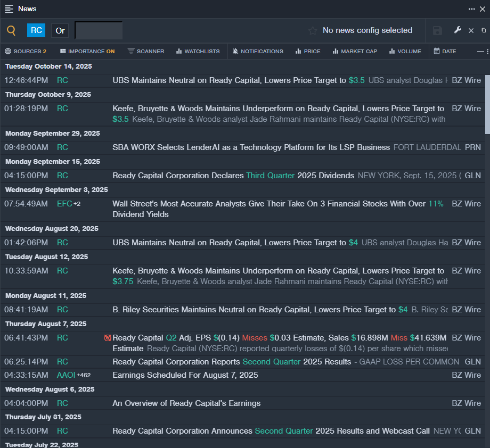490x448 pixels.
Task: Open settings with the wrench icon
Action: click(x=458, y=30)
